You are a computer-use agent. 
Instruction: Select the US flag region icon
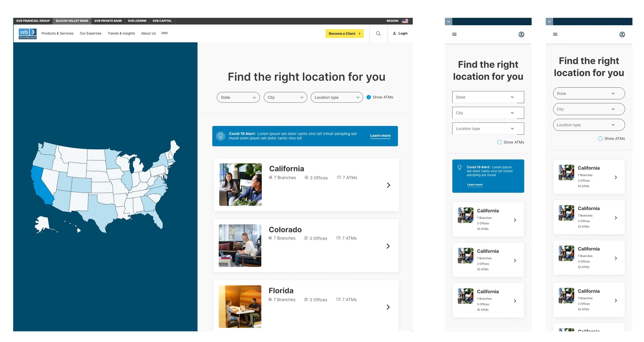pos(405,21)
